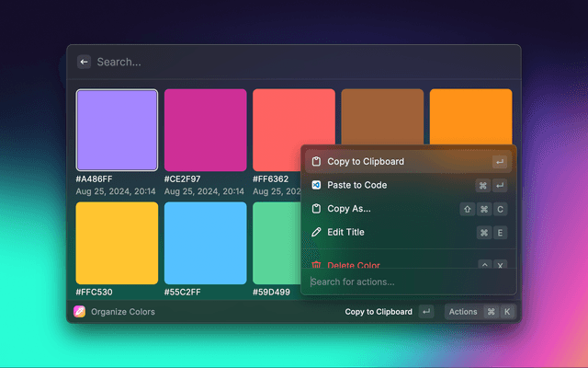Image resolution: width=588 pixels, height=368 pixels.
Task: Click the Organize Colors app icon
Action: (x=80, y=312)
